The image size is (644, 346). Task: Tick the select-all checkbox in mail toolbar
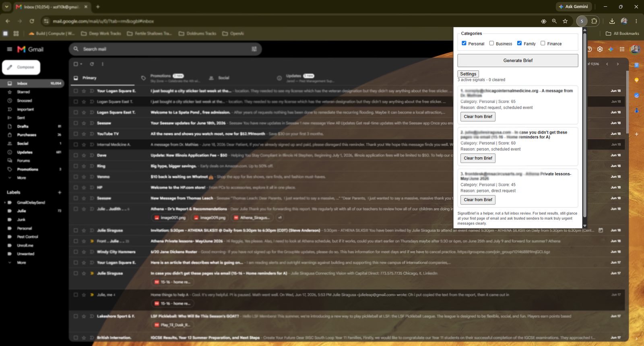click(76, 64)
